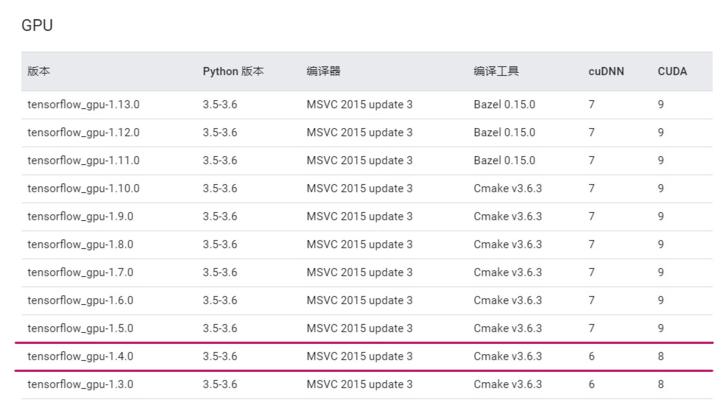Image resolution: width=723 pixels, height=400 pixels.
Task: Select tensorflow_gpu-1.5.0 version cell
Action: coord(80,328)
